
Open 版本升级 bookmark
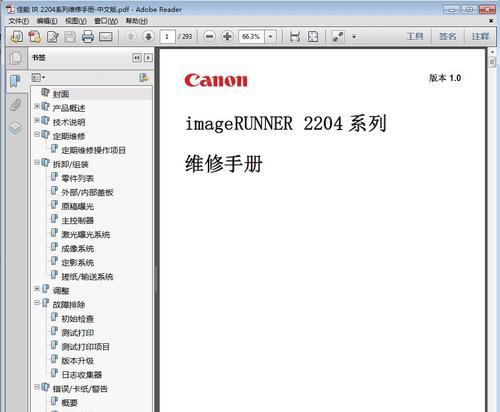(x=77, y=361)
